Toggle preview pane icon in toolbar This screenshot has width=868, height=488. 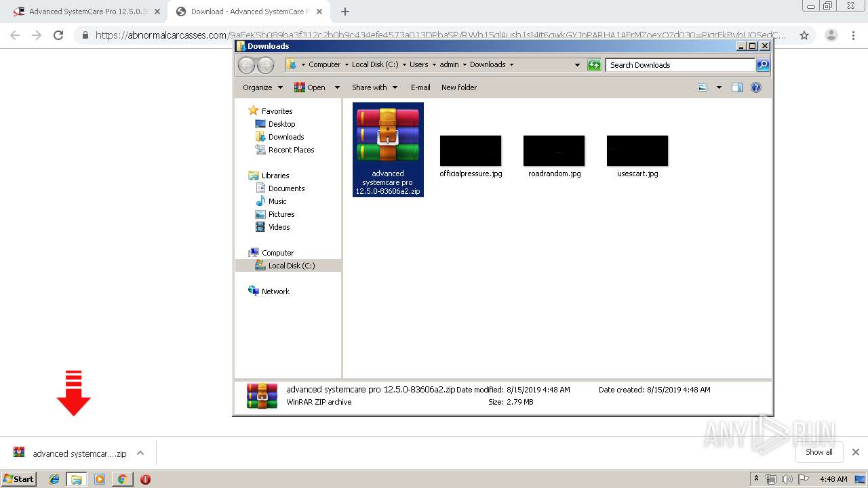click(x=737, y=87)
